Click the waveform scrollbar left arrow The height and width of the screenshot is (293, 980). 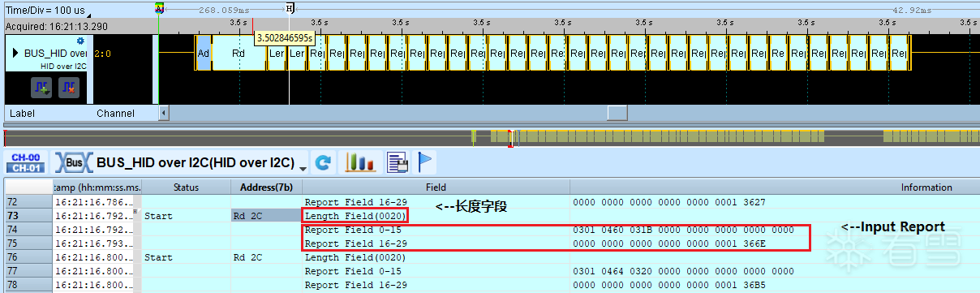tap(164, 113)
